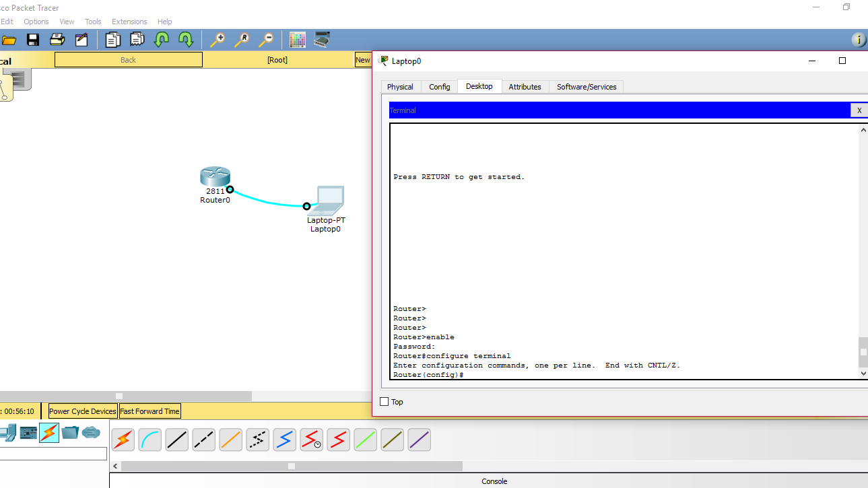Viewport: 868px width, 488px height.
Task: Zoom out of the workspace
Action: coord(266,40)
